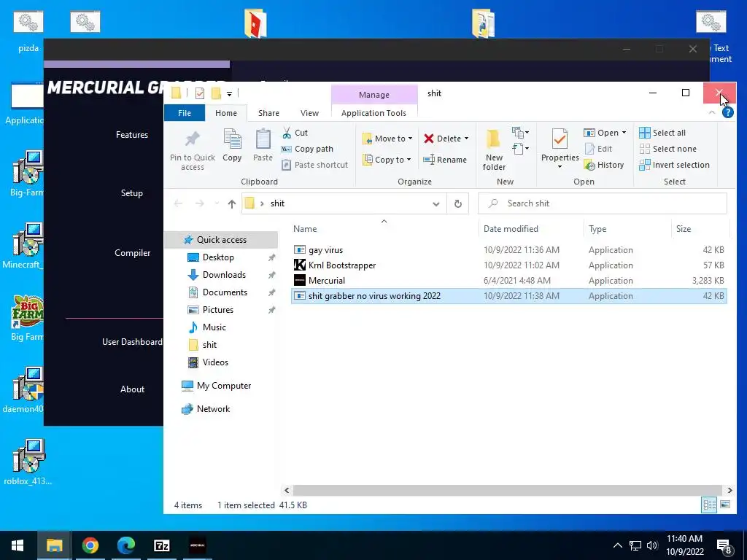Click the volume speaker tray icon
The image size is (747, 560).
pyautogui.click(x=652, y=545)
